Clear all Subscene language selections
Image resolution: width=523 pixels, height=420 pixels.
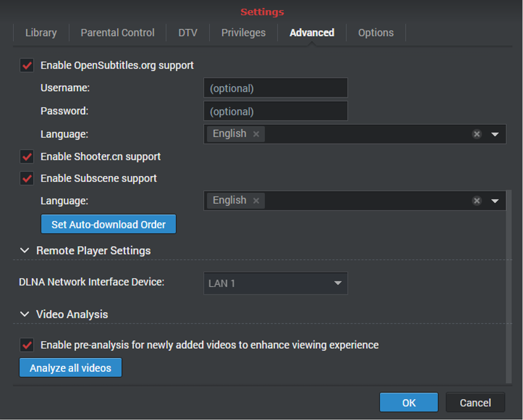[477, 201]
